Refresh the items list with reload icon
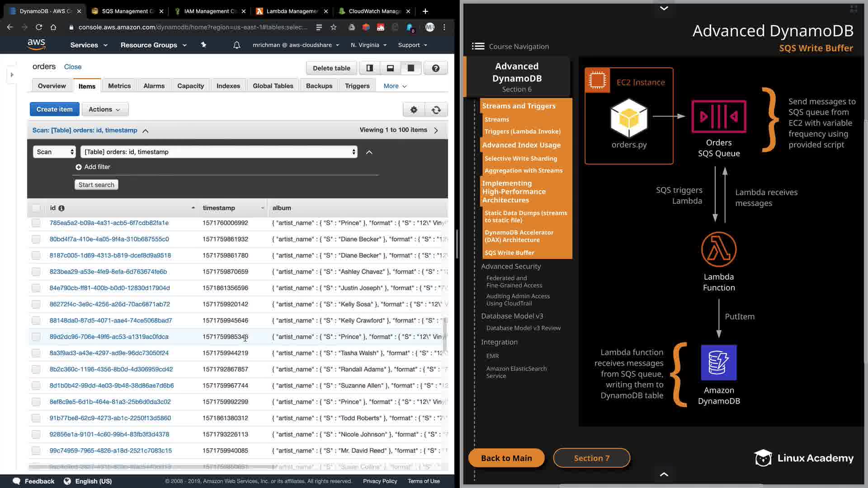Screen dimensions: 868x488 (436, 109)
